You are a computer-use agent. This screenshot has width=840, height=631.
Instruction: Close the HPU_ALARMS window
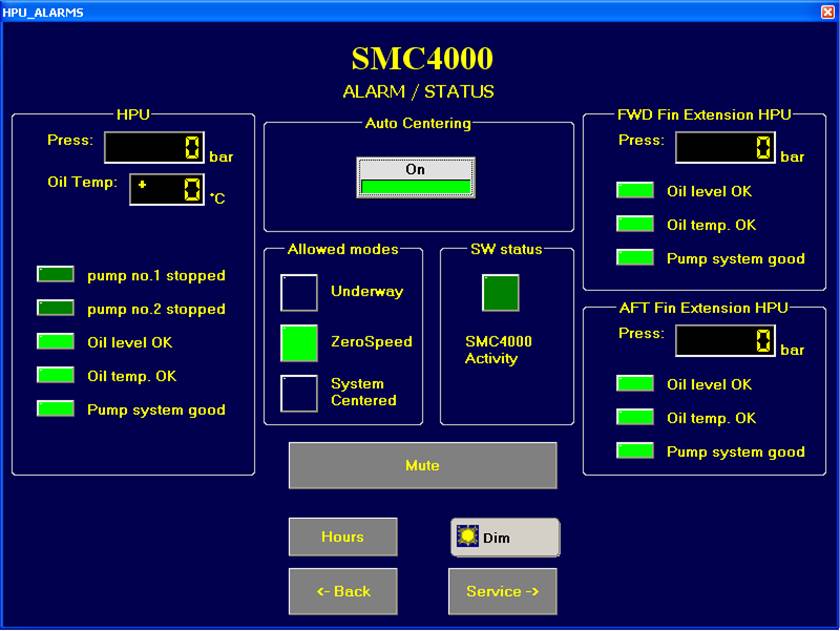[x=828, y=12]
